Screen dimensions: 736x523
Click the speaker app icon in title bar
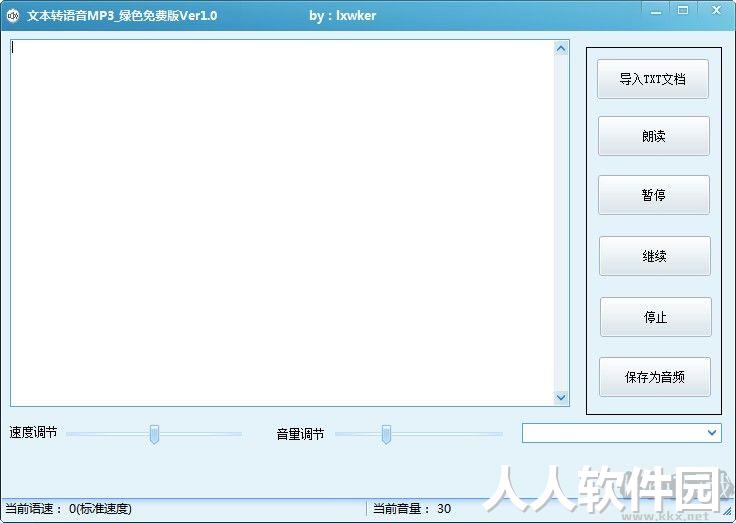13,16
